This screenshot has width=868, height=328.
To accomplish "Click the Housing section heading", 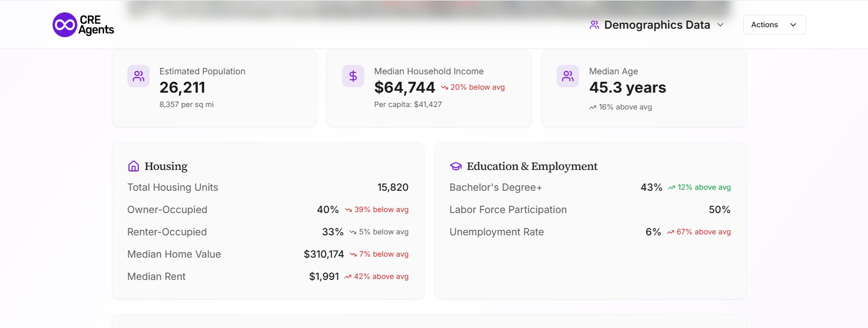I will [x=166, y=166].
